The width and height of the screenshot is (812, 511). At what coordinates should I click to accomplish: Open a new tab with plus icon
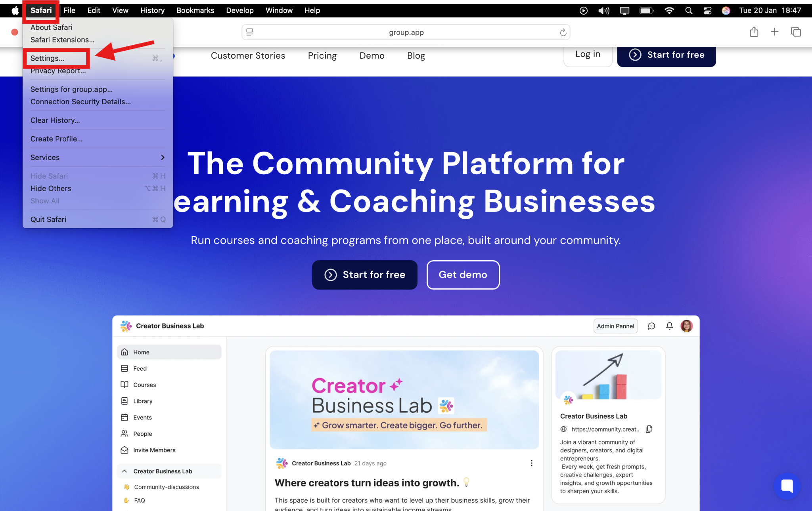(774, 32)
